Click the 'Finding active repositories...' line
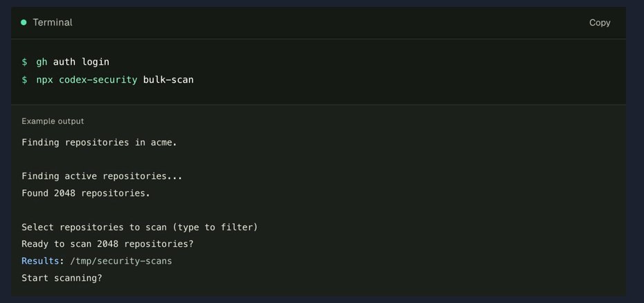Image resolution: width=644 pixels, height=303 pixels. 102,176
